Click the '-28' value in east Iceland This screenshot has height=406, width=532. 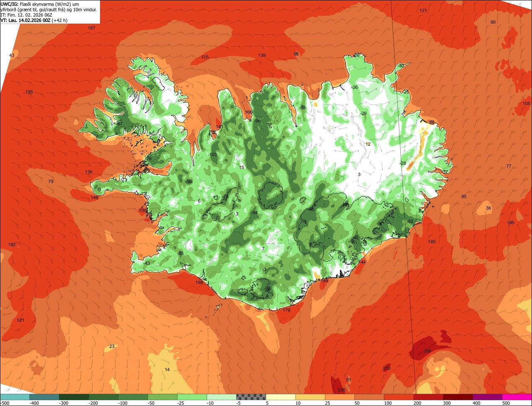[x=402, y=163]
